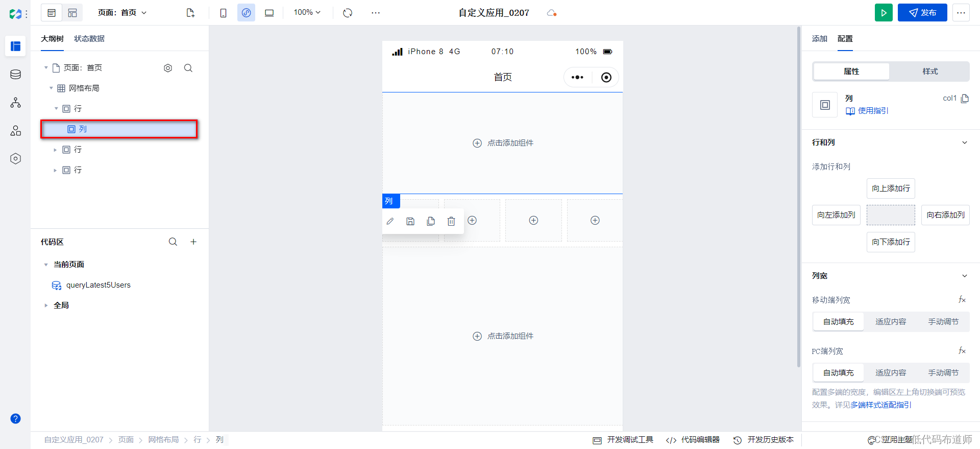Collapse the first 行 tree node
This screenshot has width=980, height=449.
click(x=56, y=109)
